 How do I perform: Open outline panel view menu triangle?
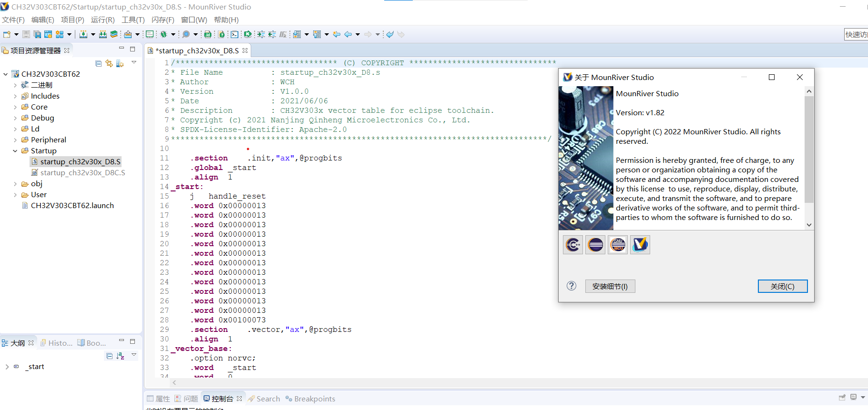pos(134,355)
